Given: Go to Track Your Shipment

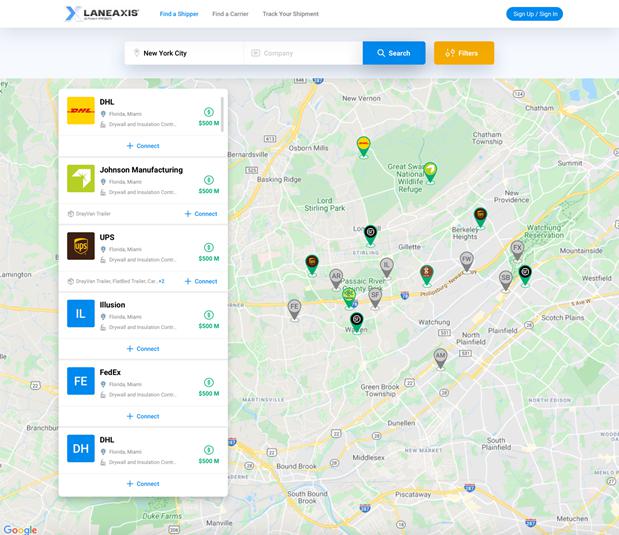Looking at the screenshot, I should point(290,14).
